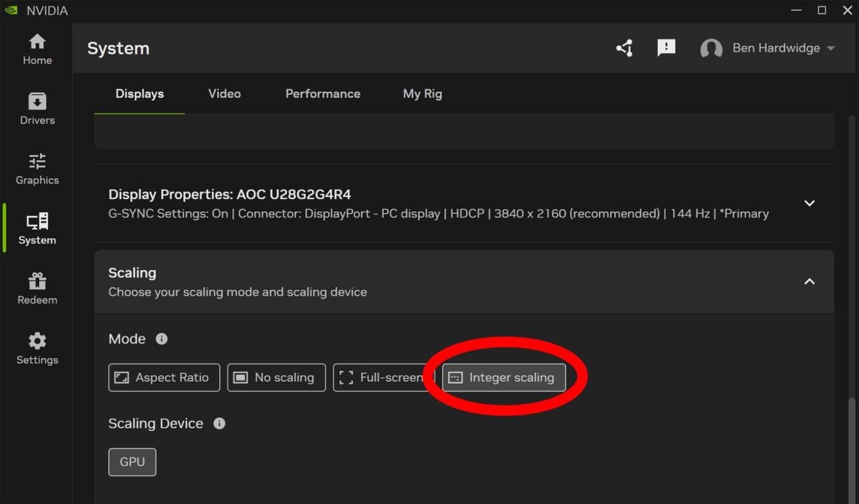Switch scaling mode to Aspect Ratio
The image size is (859, 504).
(164, 377)
